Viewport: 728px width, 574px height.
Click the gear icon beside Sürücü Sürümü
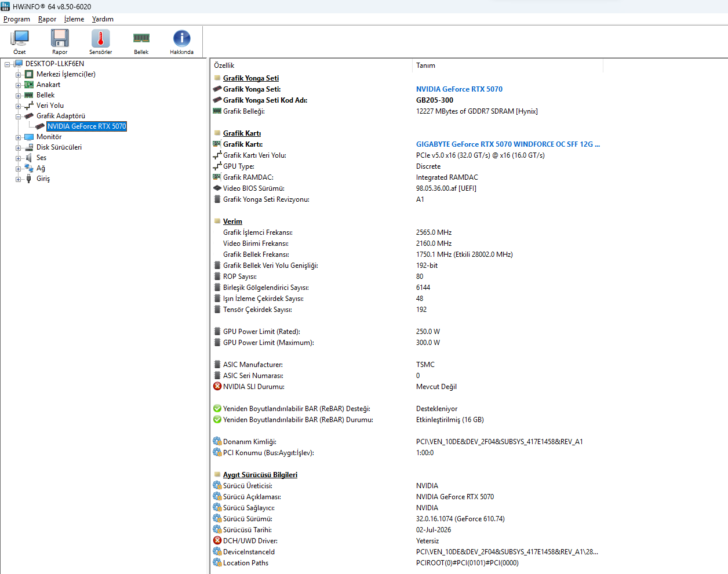click(217, 518)
